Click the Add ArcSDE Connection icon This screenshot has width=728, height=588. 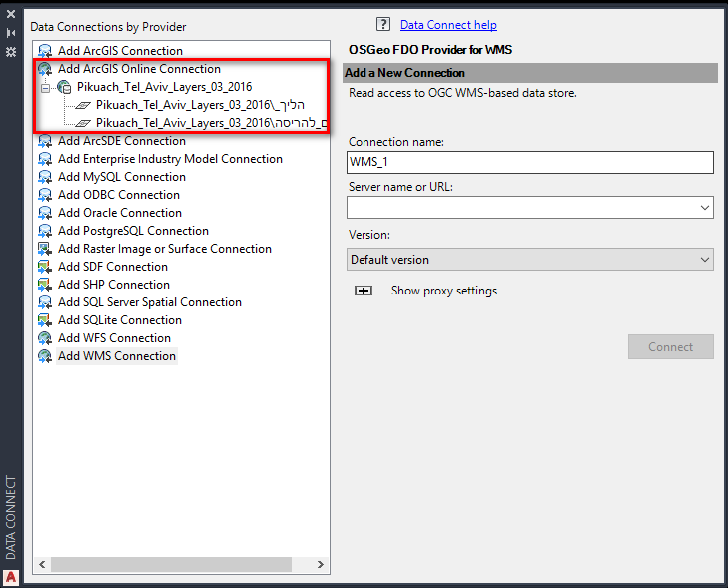pyautogui.click(x=45, y=141)
